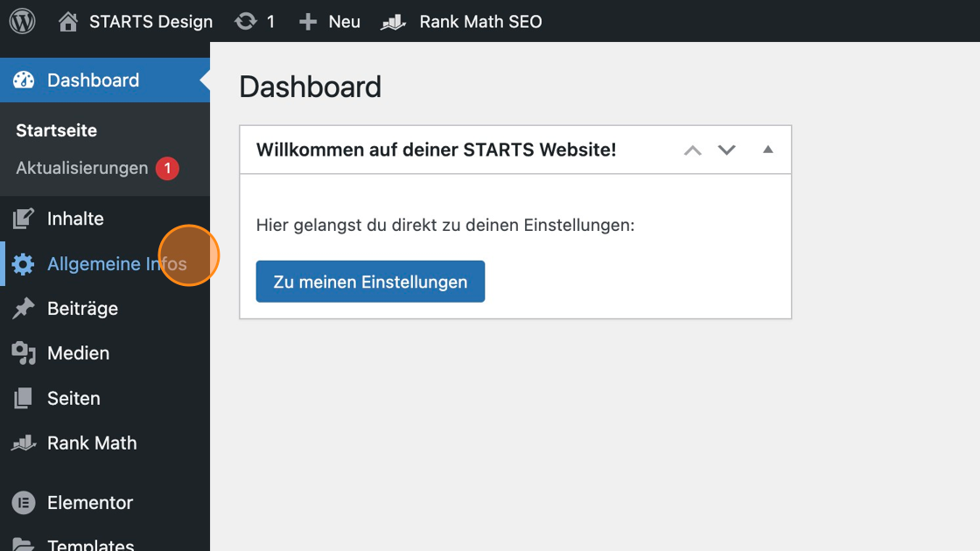The width and height of the screenshot is (980, 551).
Task: Open Seiten in the sidebar
Action: [x=73, y=399]
